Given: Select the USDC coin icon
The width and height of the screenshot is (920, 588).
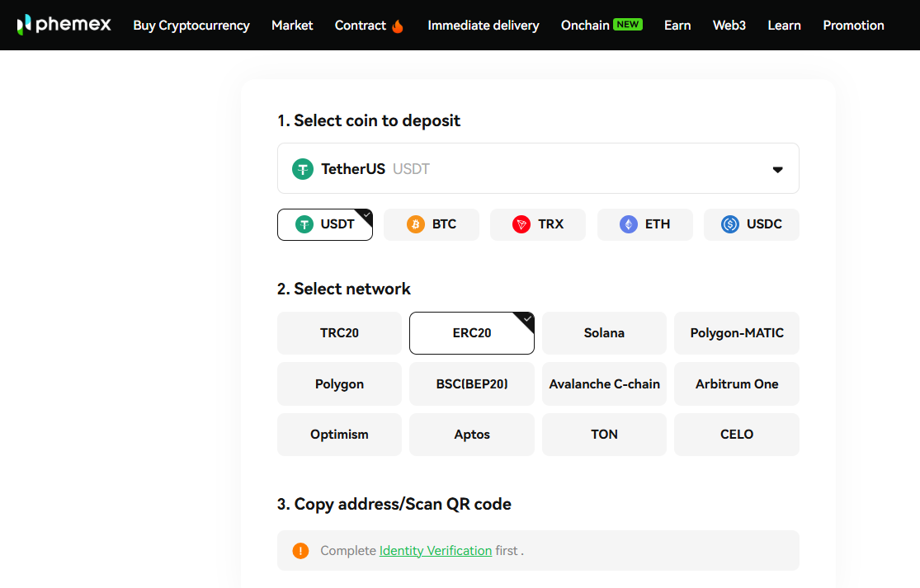Looking at the screenshot, I should (729, 223).
